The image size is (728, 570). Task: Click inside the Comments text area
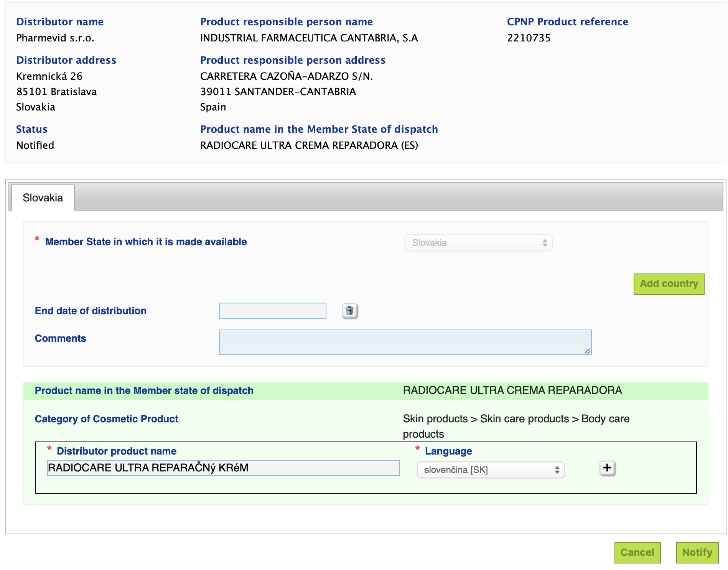[405, 342]
